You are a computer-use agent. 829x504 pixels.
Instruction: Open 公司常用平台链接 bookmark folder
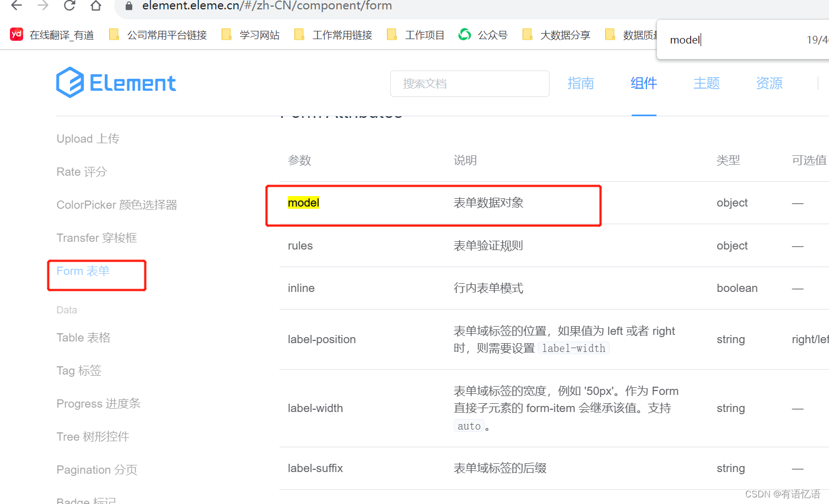[158, 35]
